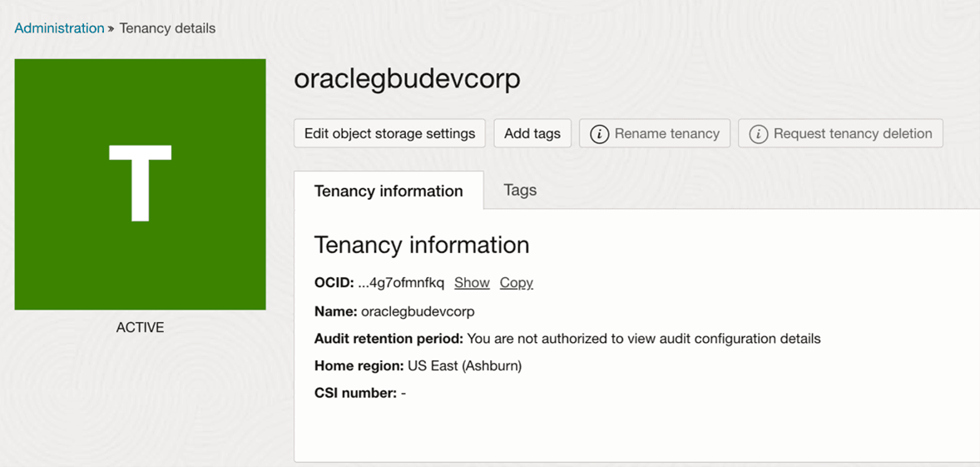
Task: Click the Name value oraclegbudevcorp
Action: pos(418,311)
